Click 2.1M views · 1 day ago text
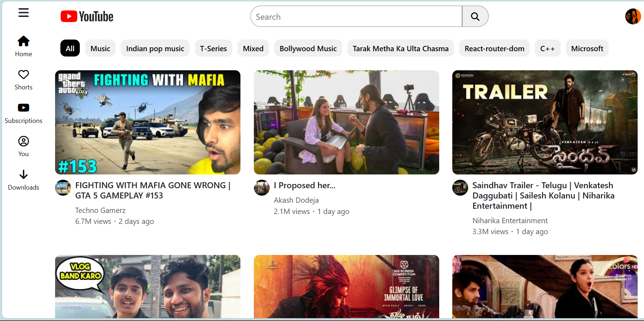 (311, 212)
